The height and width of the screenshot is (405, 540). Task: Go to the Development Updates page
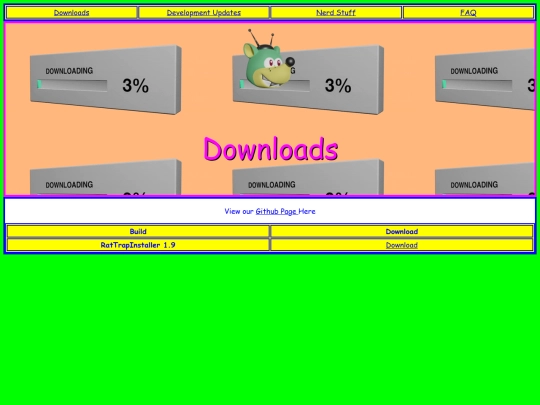point(204,13)
